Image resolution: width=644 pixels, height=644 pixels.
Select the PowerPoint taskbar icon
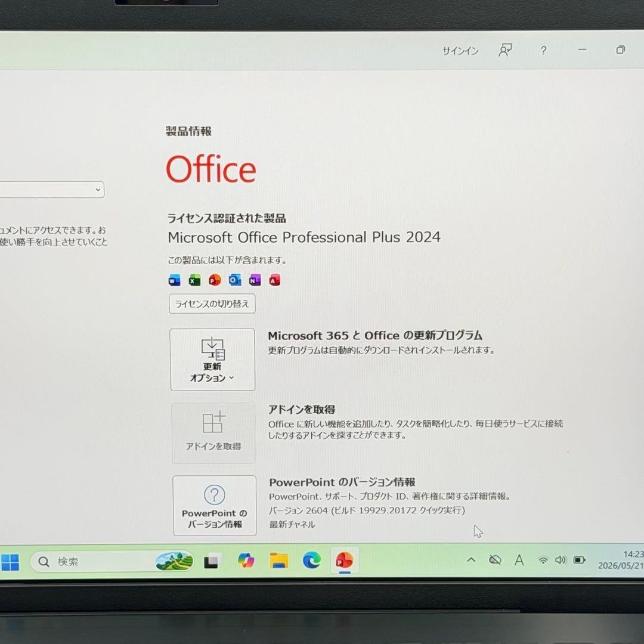[344, 560]
